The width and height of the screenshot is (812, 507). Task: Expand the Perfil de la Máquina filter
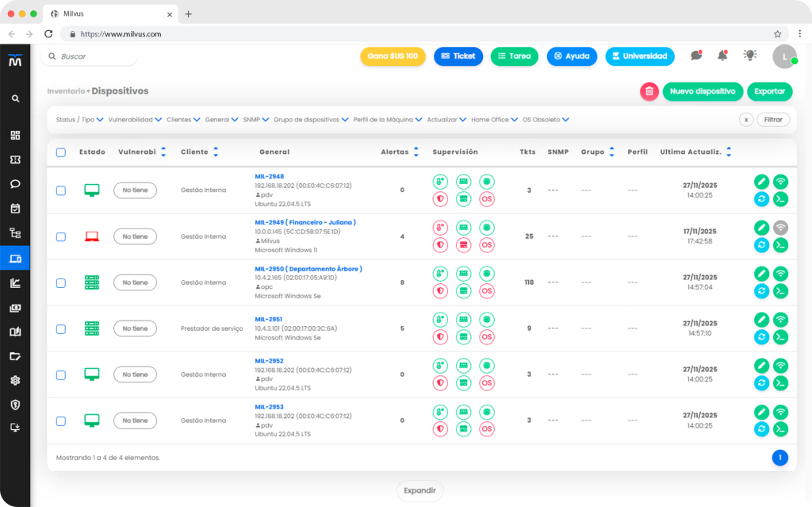click(x=388, y=120)
